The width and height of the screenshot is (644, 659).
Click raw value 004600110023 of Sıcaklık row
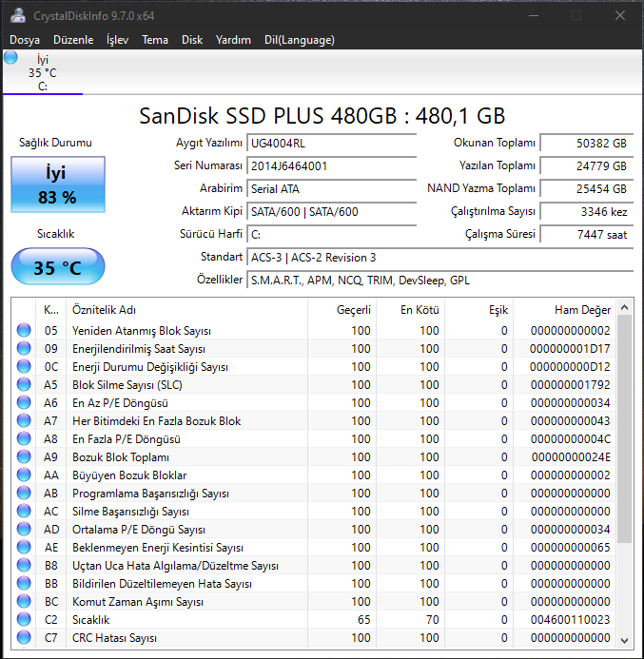click(570, 619)
